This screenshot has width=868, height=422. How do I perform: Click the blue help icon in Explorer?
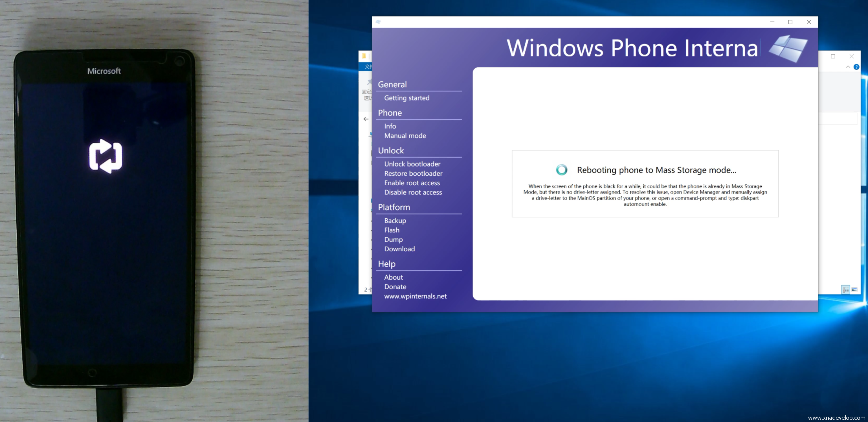point(856,67)
